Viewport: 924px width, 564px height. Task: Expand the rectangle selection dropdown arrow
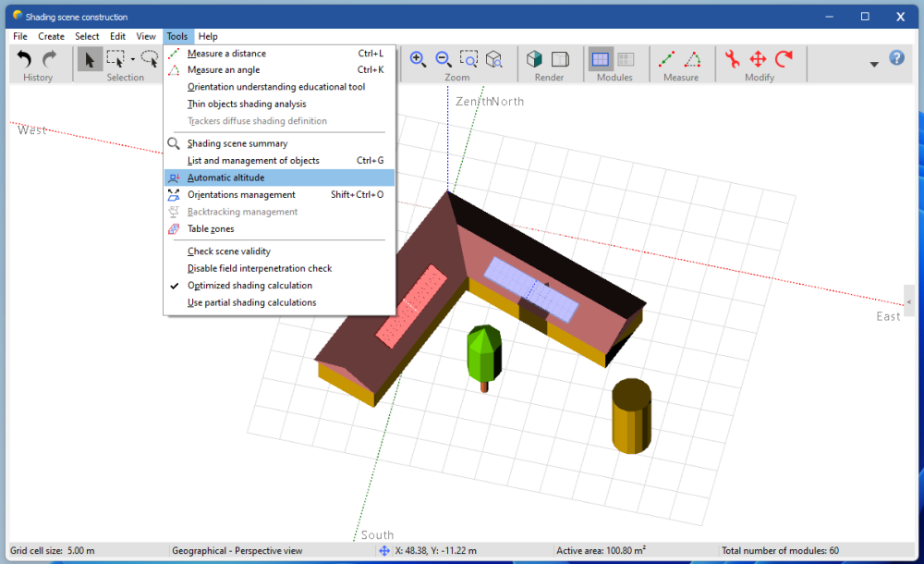tap(132, 60)
